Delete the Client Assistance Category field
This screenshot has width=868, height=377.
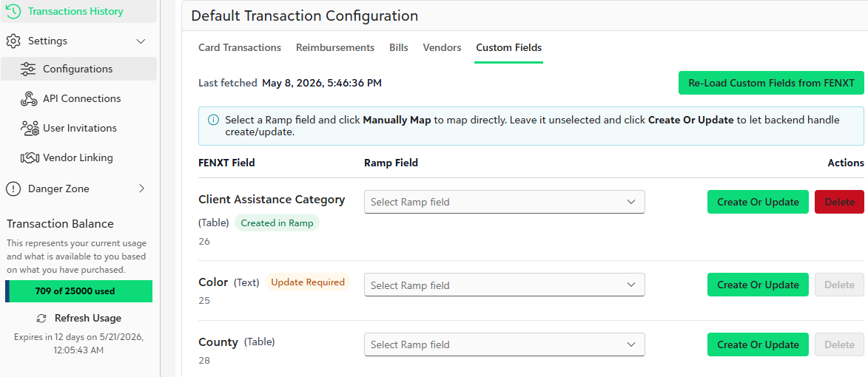coord(839,202)
